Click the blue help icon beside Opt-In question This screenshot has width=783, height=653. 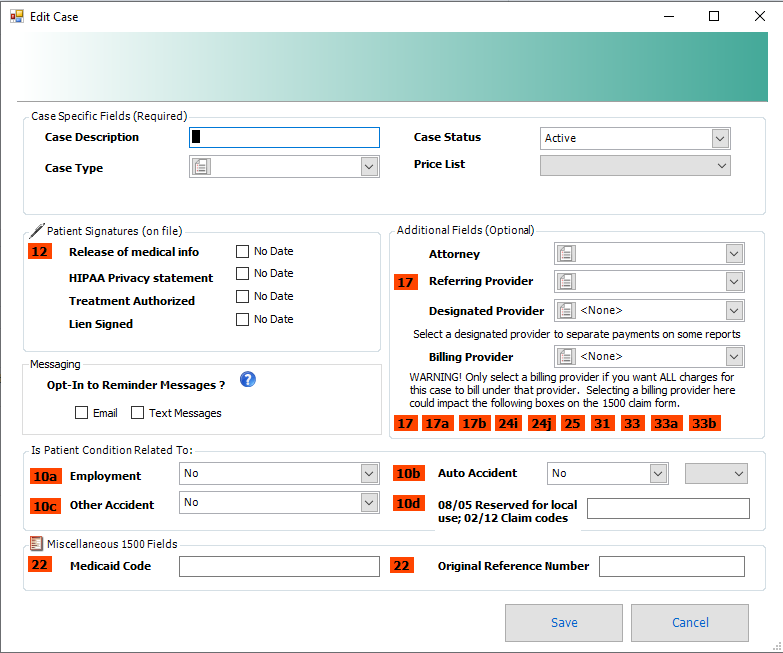click(249, 379)
